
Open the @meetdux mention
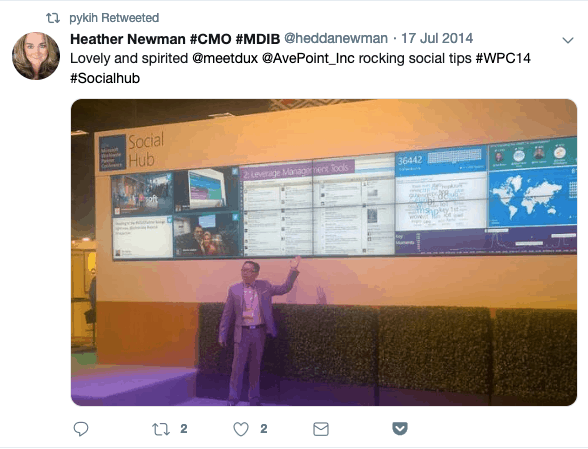[225, 59]
